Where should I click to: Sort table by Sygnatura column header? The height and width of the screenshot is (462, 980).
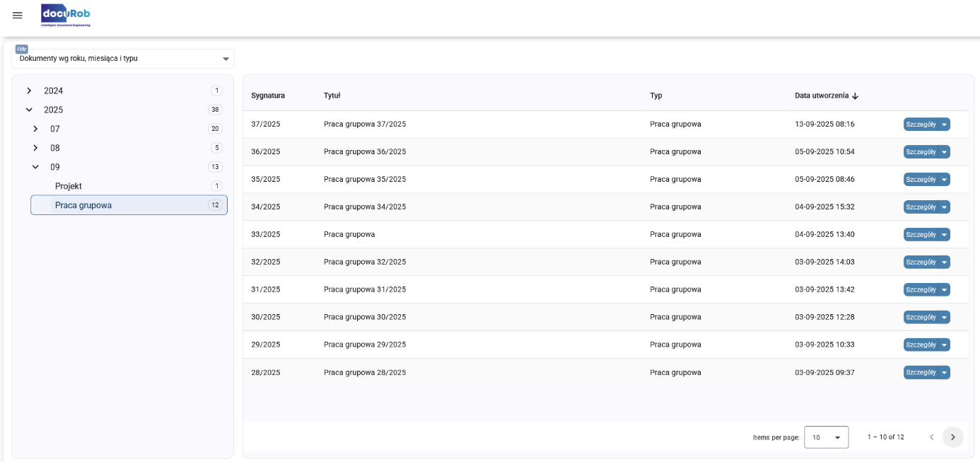pos(268,96)
